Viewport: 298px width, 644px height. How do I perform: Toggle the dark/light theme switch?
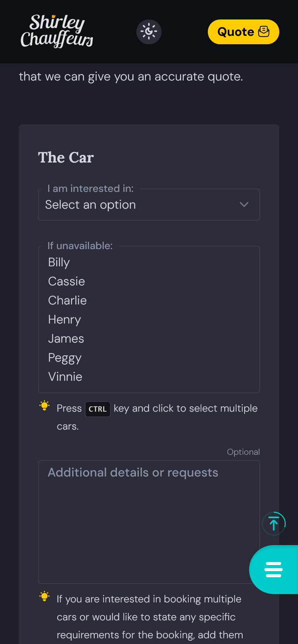pos(149,32)
